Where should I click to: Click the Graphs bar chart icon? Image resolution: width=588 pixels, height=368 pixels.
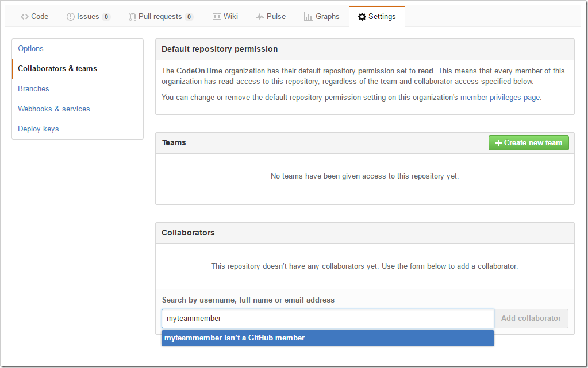(308, 17)
